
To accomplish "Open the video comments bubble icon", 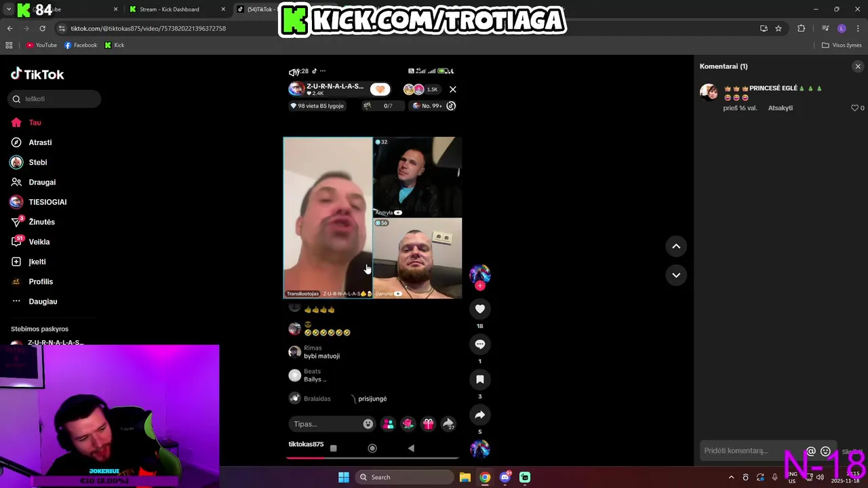I will tap(480, 344).
